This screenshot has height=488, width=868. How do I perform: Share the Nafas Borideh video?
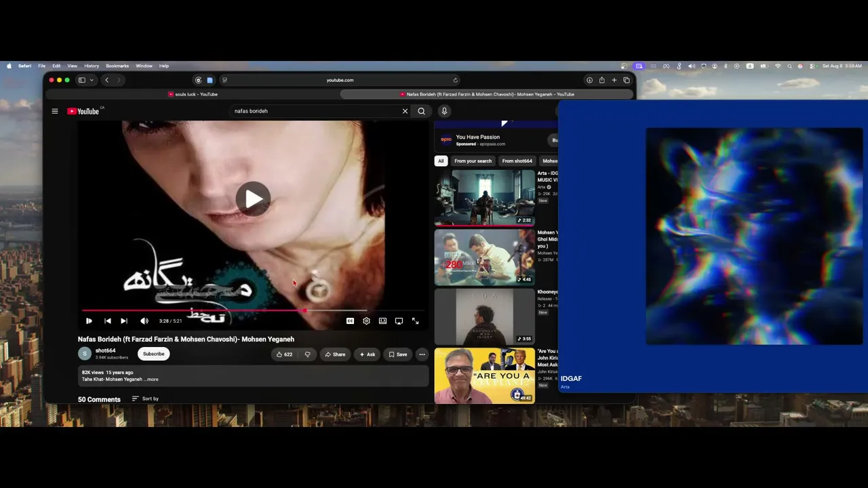(x=335, y=354)
